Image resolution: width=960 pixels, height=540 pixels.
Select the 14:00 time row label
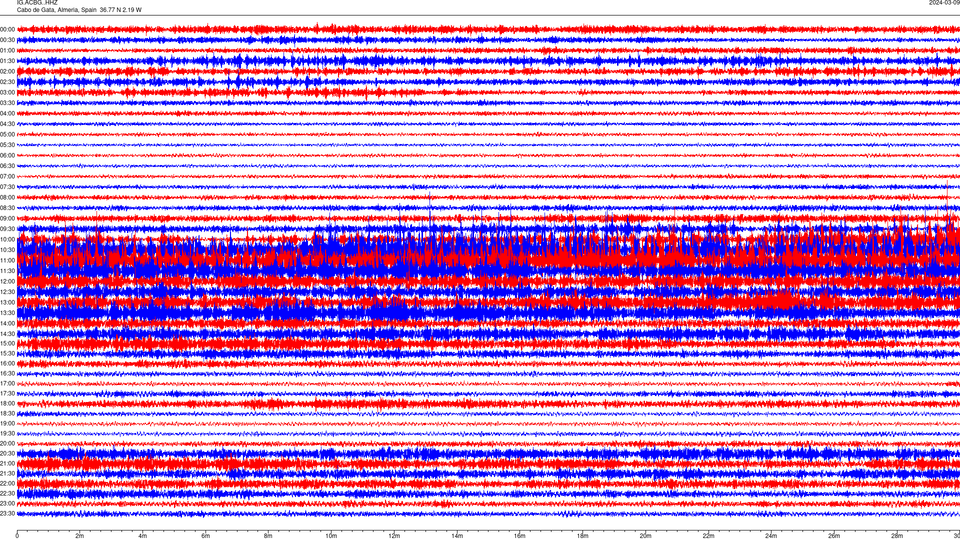(x=7, y=323)
